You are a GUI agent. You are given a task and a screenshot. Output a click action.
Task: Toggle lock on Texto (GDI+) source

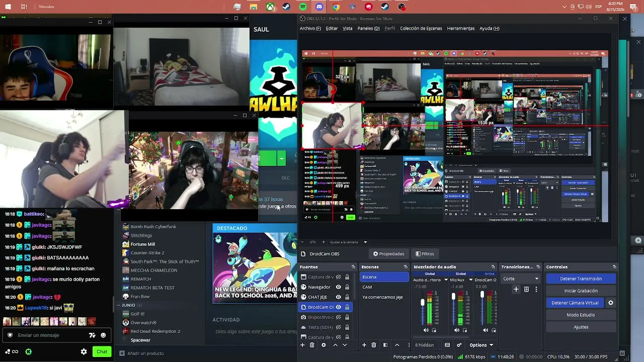pyautogui.click(x=347, y=327)
